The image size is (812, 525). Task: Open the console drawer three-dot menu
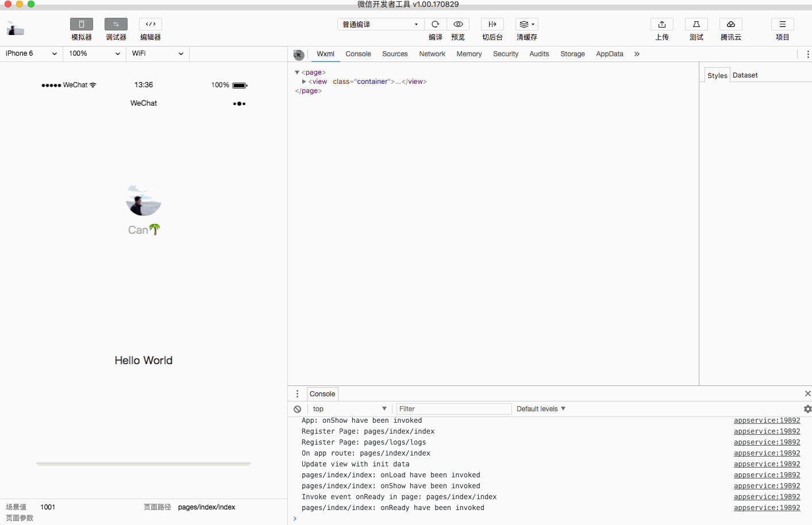coord(297,394)
